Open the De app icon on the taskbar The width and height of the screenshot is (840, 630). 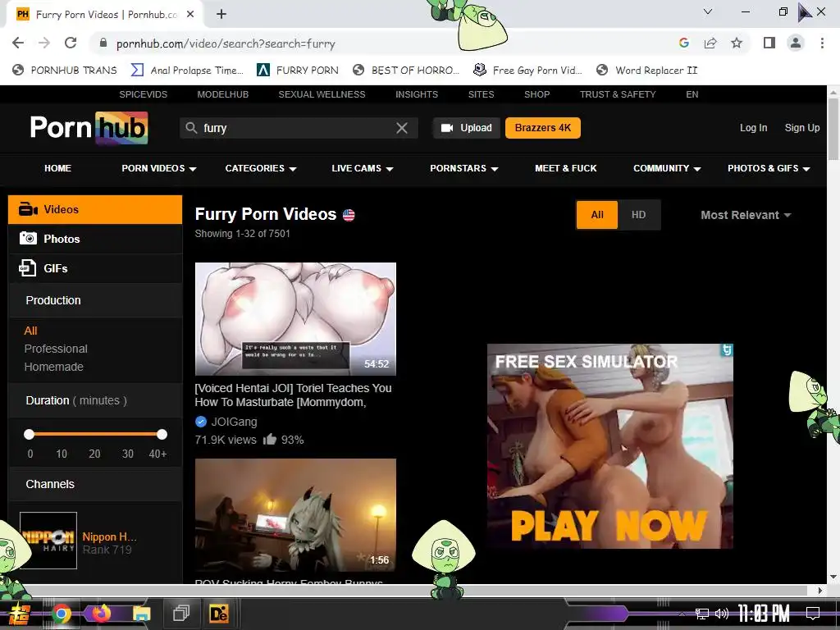[x=219, y=614]
